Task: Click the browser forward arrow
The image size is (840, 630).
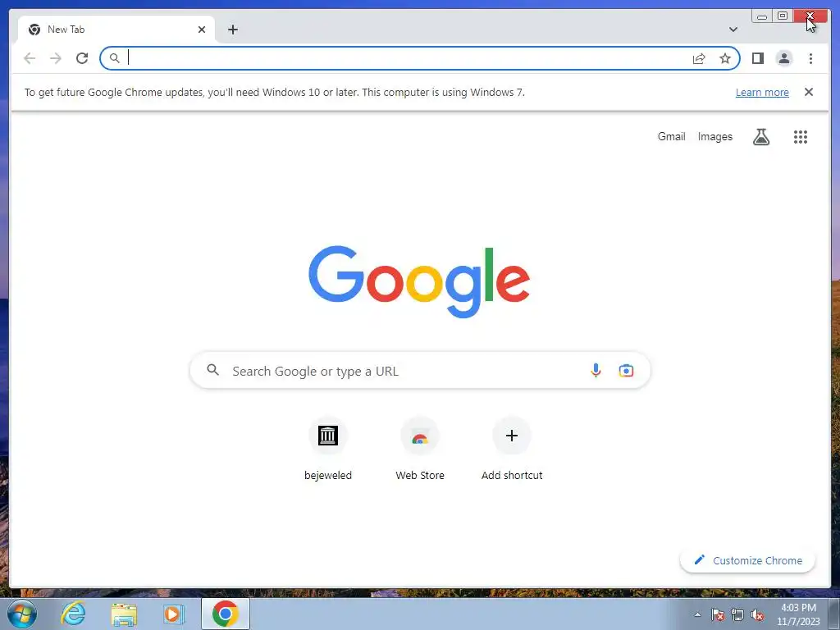Action: 56,58
